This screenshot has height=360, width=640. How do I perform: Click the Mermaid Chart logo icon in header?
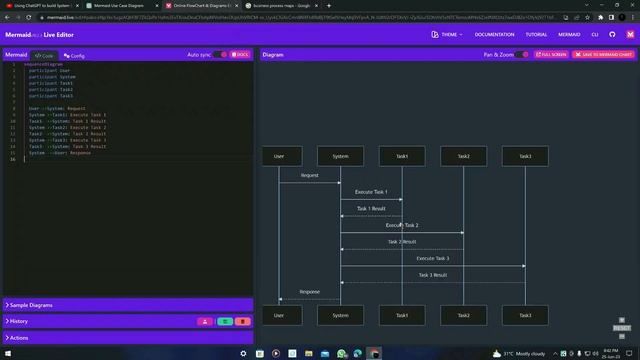pyautogui.click(x=630, y=35)
